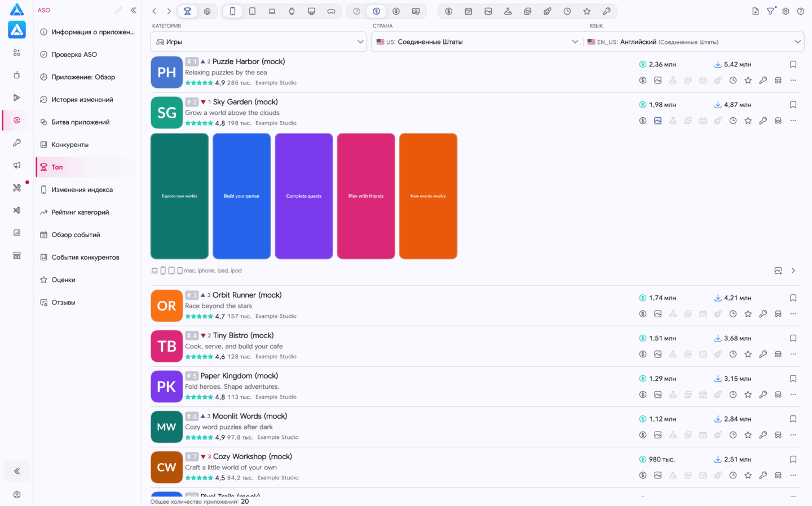Image resolution: width=812 pixels, height=506 pixels.
Task: Open settings gear in top right
Action: click(785, 11)
